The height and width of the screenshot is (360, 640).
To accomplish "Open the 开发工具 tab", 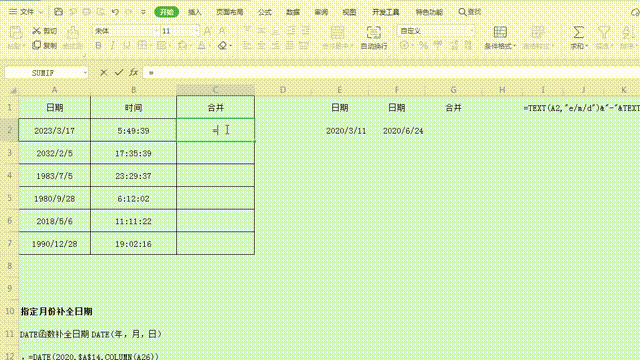I will click(x=386, y=12).
